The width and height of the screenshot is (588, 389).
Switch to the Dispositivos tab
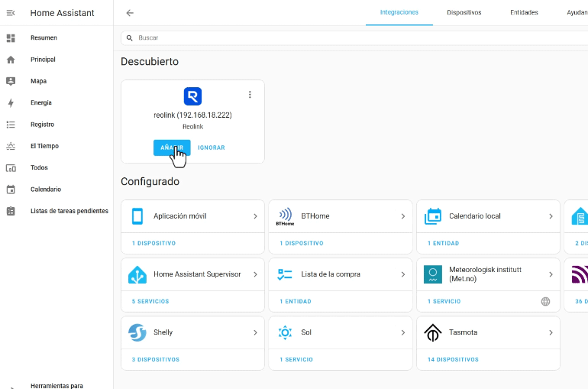click(464, 12)
